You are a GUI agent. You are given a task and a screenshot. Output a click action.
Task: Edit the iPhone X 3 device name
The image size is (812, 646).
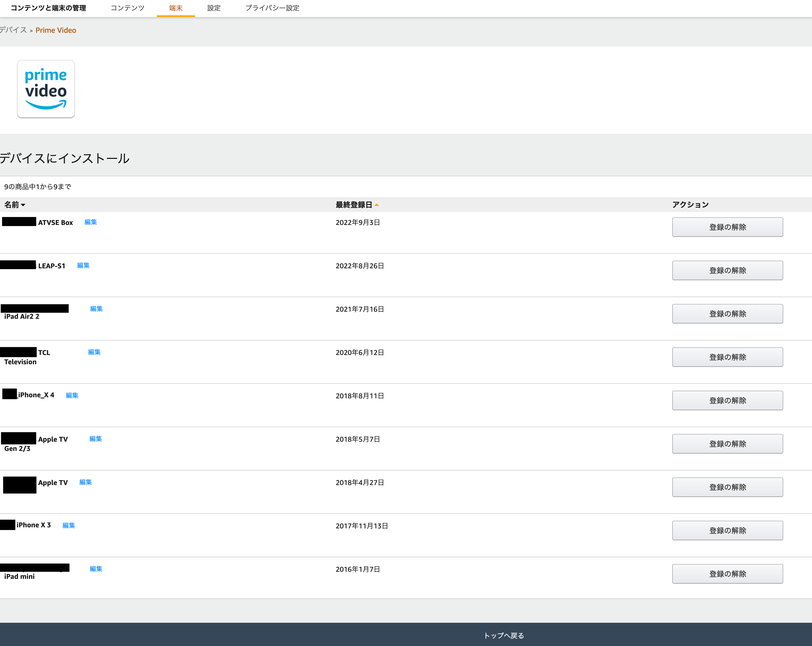[x=69, y=525]
